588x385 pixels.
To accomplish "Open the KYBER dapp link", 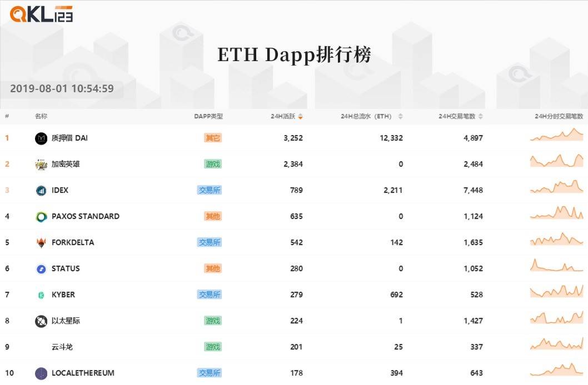I will [63, 294].
